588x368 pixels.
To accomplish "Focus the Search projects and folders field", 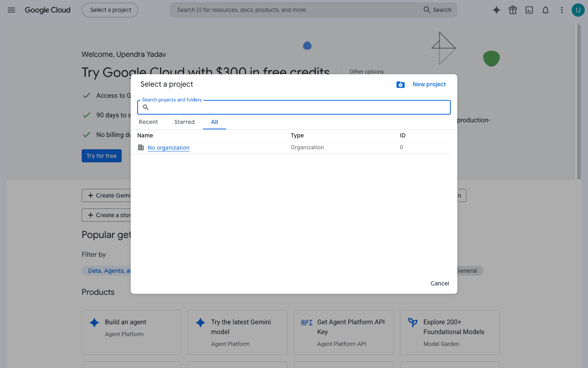I will [x=294, y=107].
